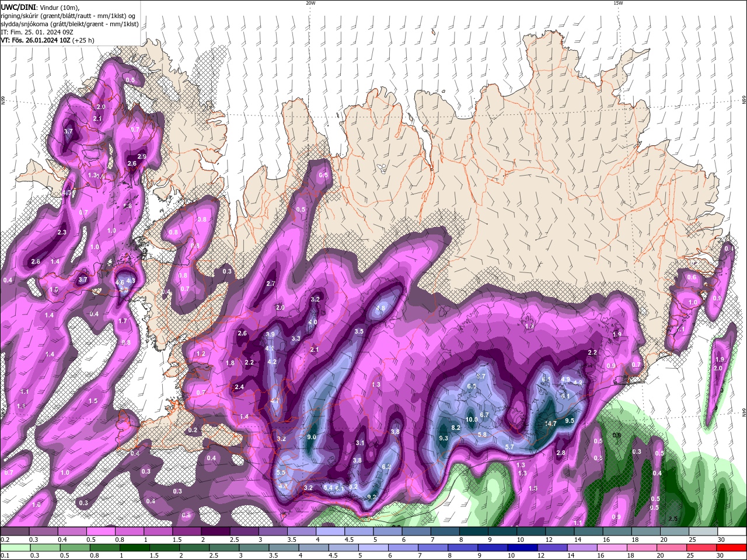Click the 9.0 precipitation value on the map

point(312,437)
